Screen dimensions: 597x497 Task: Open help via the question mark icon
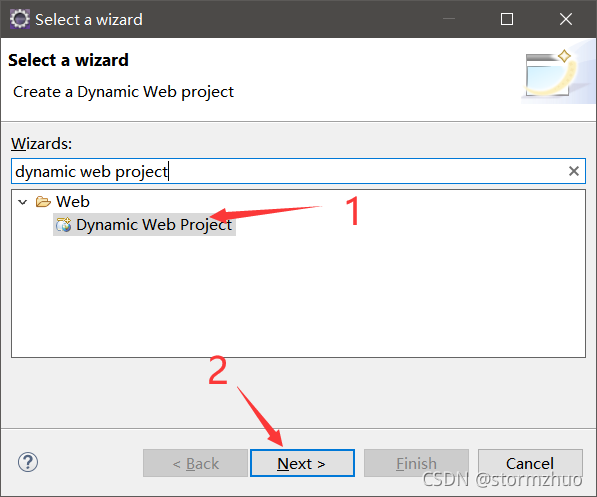pyautogui.click(x=28, y=462)
